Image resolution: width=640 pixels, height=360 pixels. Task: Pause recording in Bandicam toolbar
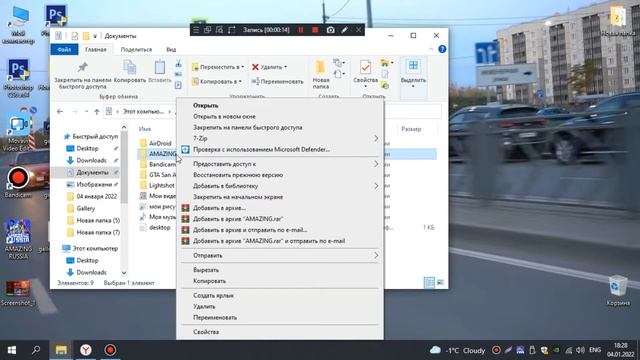click(x=301, y=30)
